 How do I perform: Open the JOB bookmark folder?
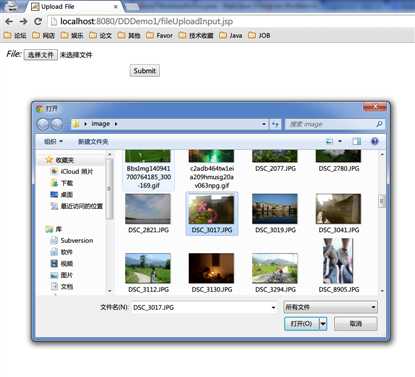click(259, 35)
